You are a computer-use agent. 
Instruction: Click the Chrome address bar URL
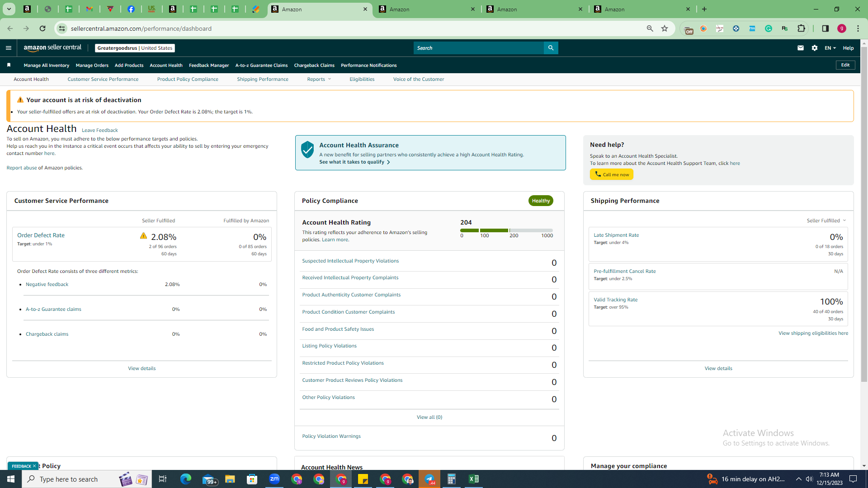point(141,28)
